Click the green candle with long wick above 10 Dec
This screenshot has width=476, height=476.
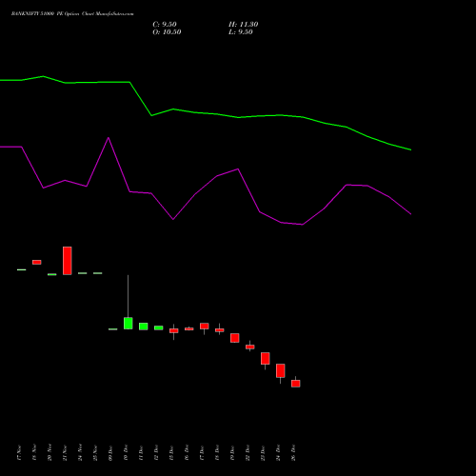pyautogui.click(x=129, y=323)
